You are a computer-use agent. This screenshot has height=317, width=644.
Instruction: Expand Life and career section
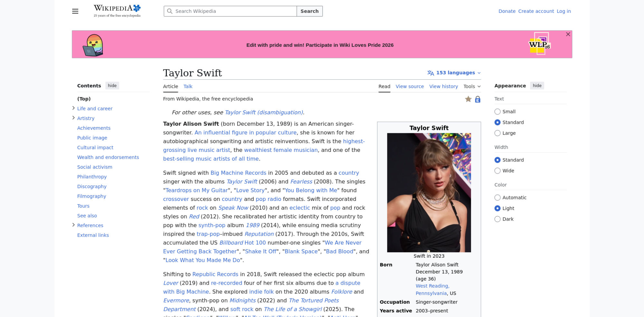click(x=73, y=108)
